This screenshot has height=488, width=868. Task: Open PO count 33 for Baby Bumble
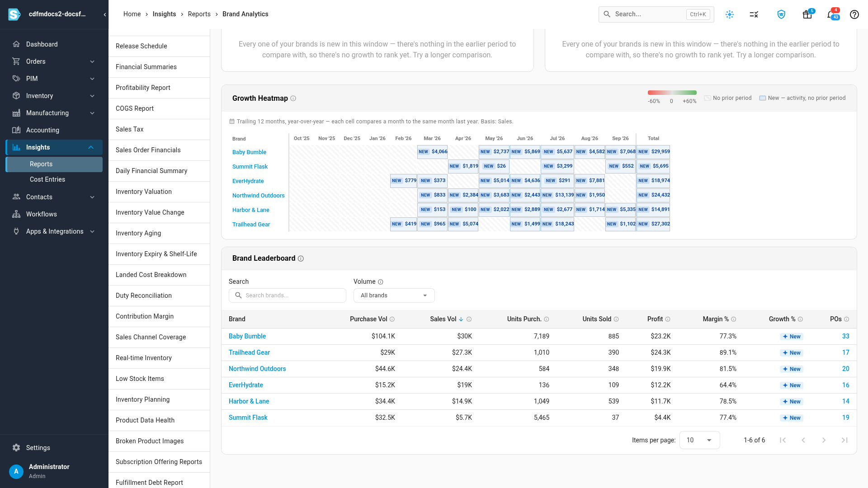point(845,336)
